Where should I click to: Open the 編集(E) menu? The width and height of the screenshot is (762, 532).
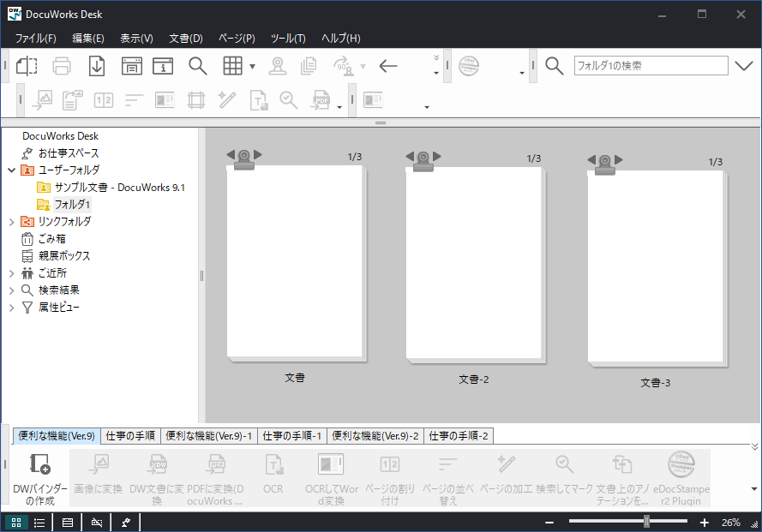coord(88,39)
